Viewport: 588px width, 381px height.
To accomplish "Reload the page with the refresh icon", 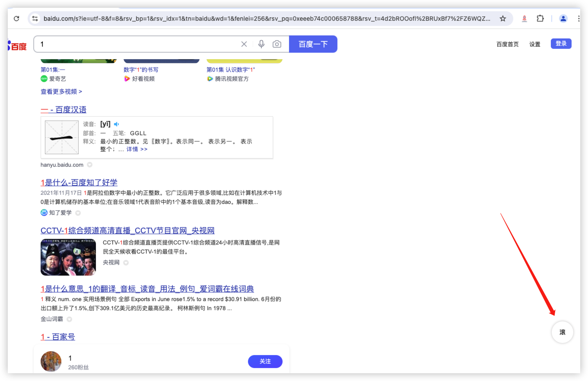I will [16, 19].
